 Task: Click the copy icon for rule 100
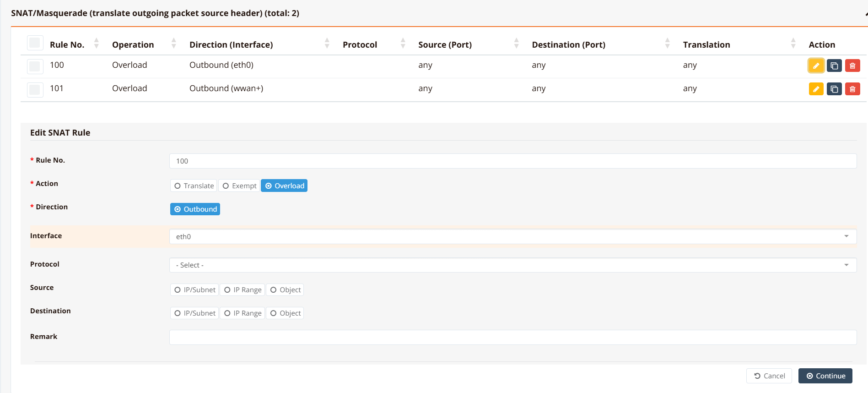coord(834,65)
